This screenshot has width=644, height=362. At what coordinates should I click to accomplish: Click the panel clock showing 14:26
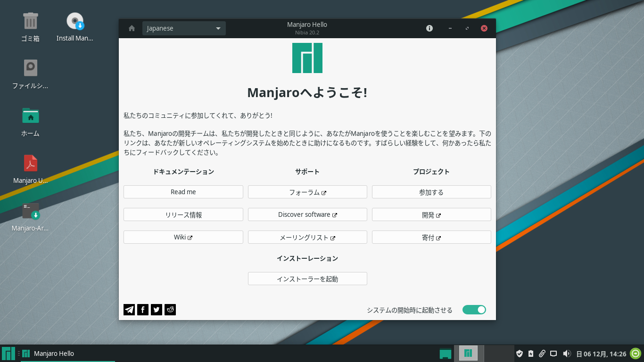[601, 354]
